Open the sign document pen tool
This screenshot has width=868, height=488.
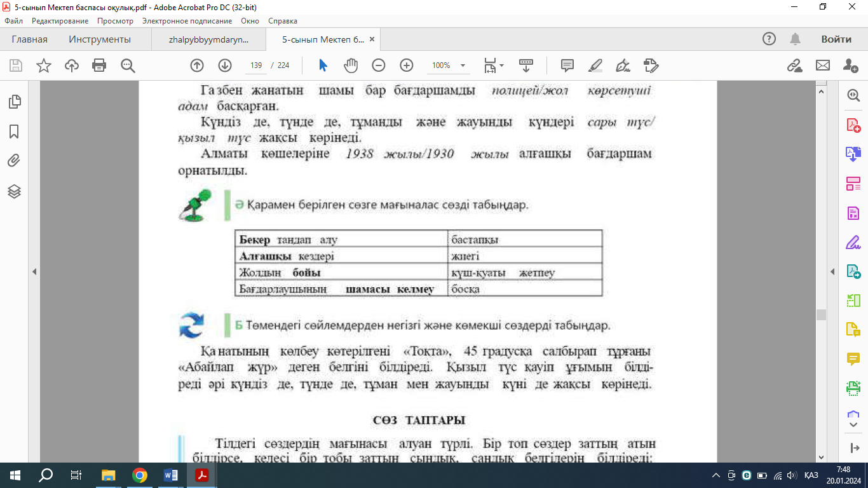623,65
